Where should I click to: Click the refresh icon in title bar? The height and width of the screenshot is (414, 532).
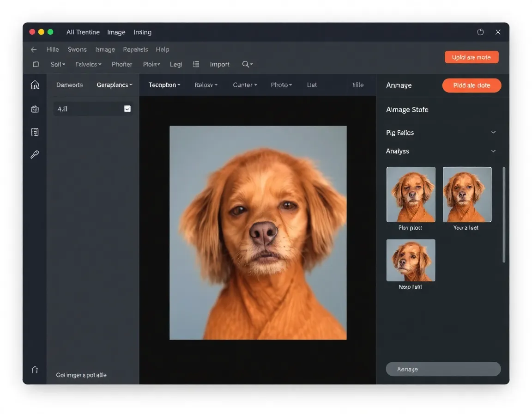point(480,32)
